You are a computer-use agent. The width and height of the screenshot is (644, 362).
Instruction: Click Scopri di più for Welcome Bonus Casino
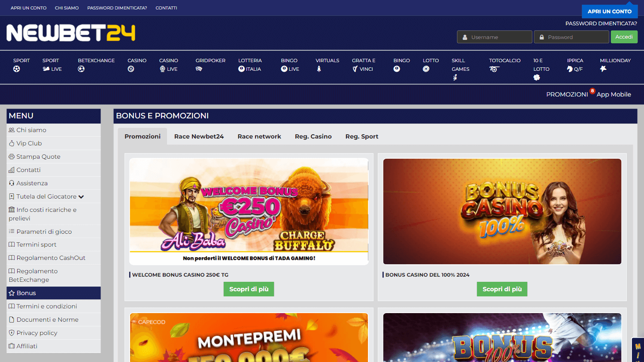point(249,289)
